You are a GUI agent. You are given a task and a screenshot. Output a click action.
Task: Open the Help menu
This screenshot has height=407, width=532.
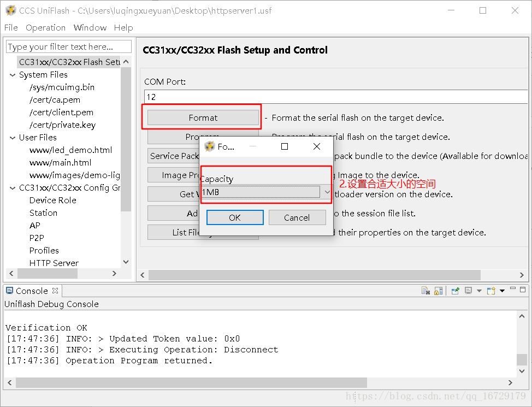(x=123, y=27)
